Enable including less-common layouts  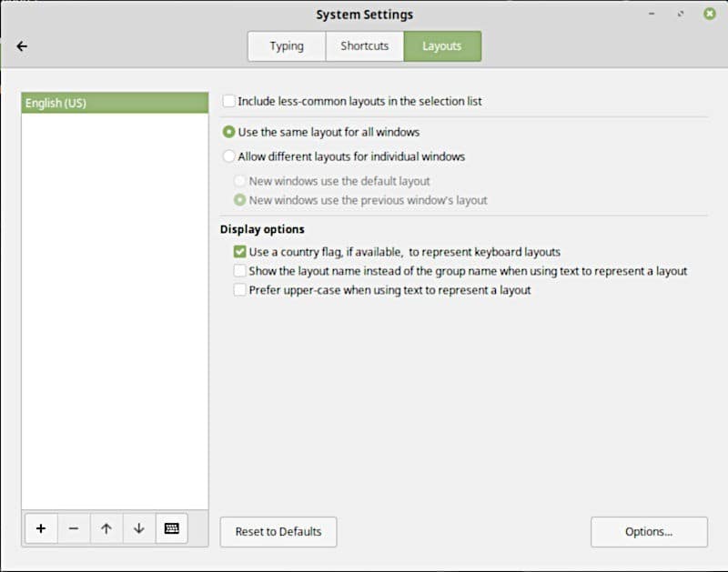coord(228,101)
